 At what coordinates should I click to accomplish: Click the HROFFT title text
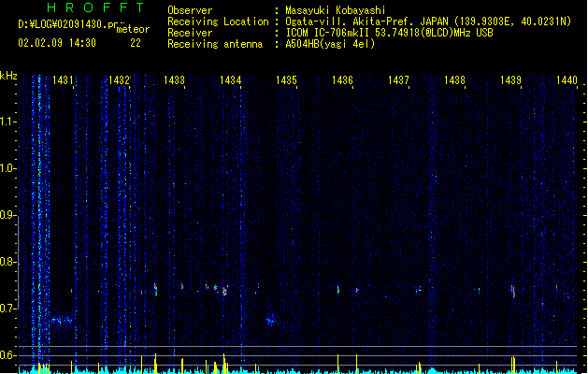[95, 7]
